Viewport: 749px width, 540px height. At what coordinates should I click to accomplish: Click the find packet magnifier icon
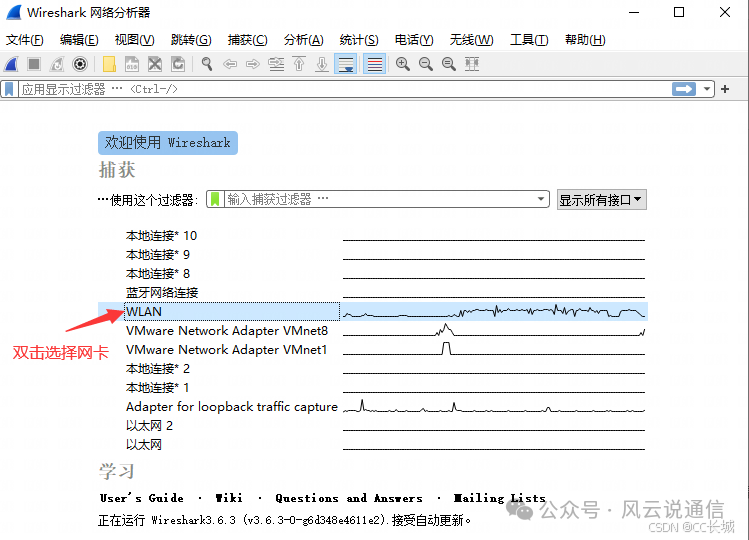(x=207, y=64)
